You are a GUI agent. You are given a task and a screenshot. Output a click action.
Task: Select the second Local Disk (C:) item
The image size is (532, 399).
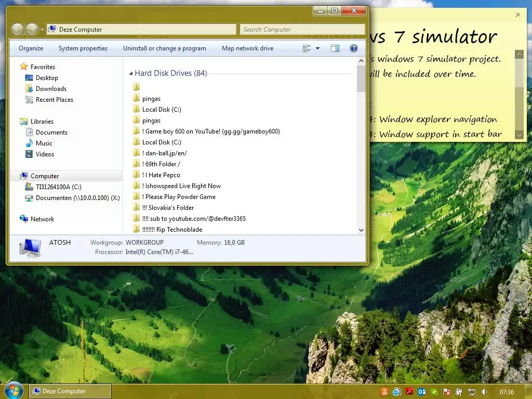(157, 142)
